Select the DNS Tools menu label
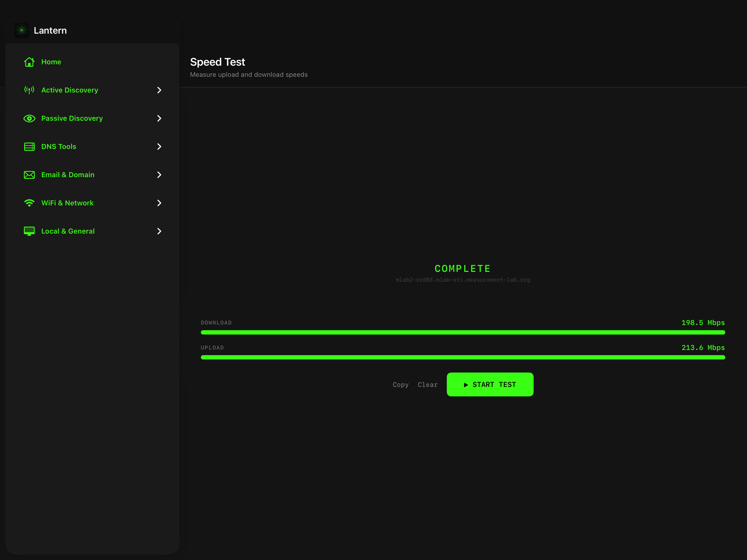 coord(59,147)
